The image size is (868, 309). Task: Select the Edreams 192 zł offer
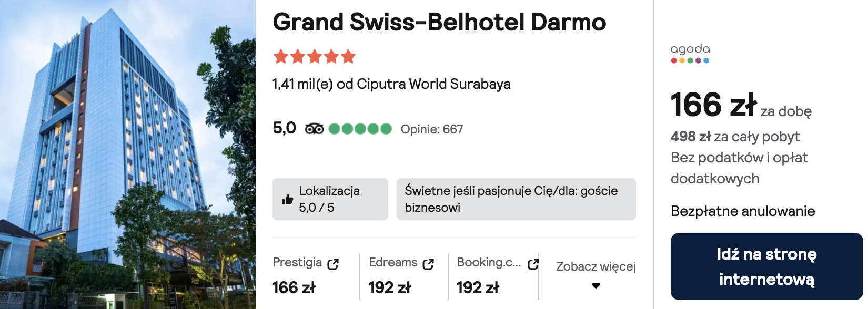390,287
